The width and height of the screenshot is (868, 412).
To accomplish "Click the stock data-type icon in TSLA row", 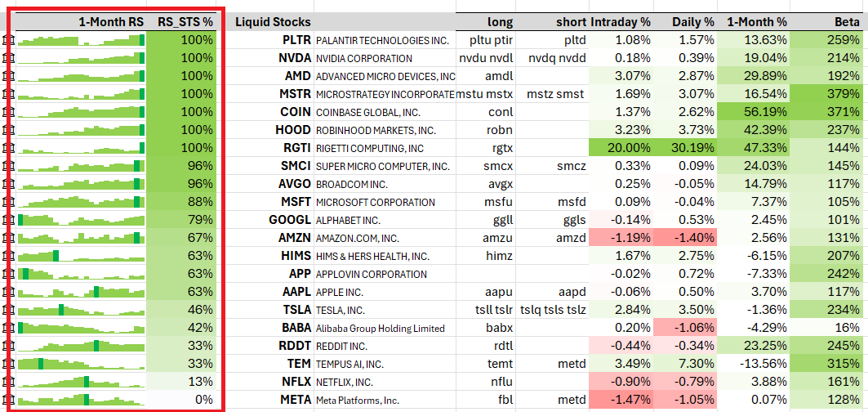I will (x=8, y=310).
